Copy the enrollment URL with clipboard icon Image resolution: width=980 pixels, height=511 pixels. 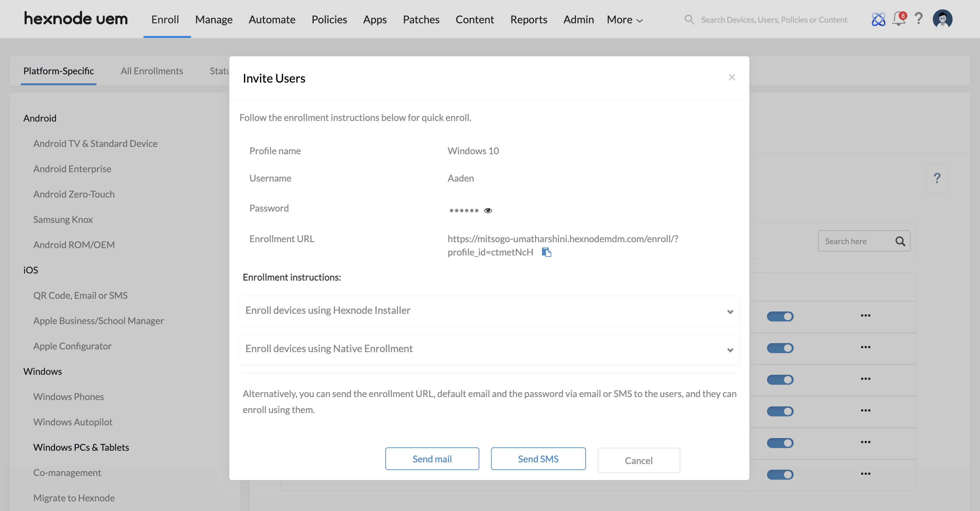point(546,252)
